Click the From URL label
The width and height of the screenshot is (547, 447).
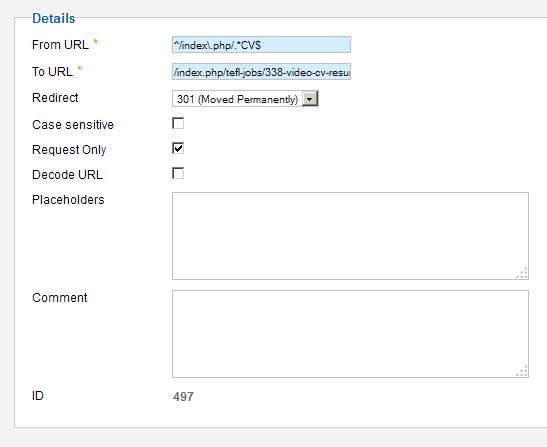click(x=60, y=45)
